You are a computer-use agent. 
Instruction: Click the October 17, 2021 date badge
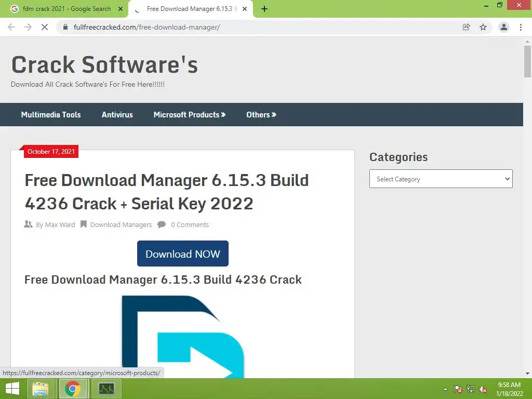pyautogui.click(x=51, y=151)
